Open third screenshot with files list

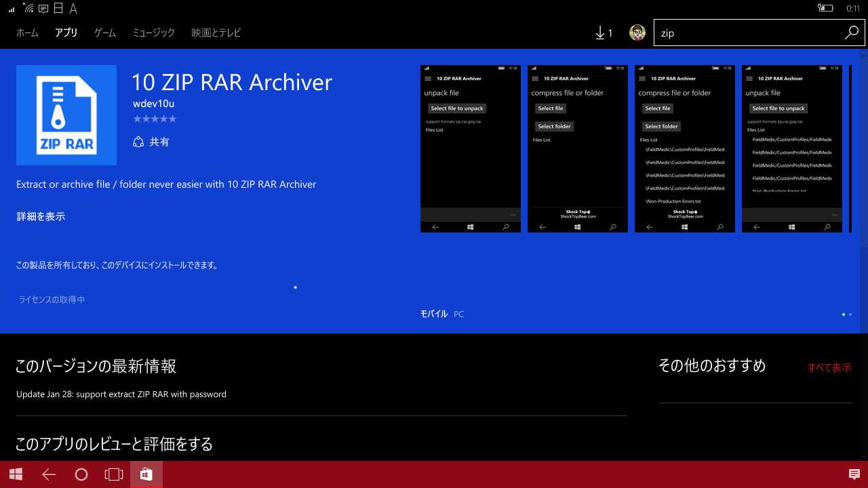point(685,148)
